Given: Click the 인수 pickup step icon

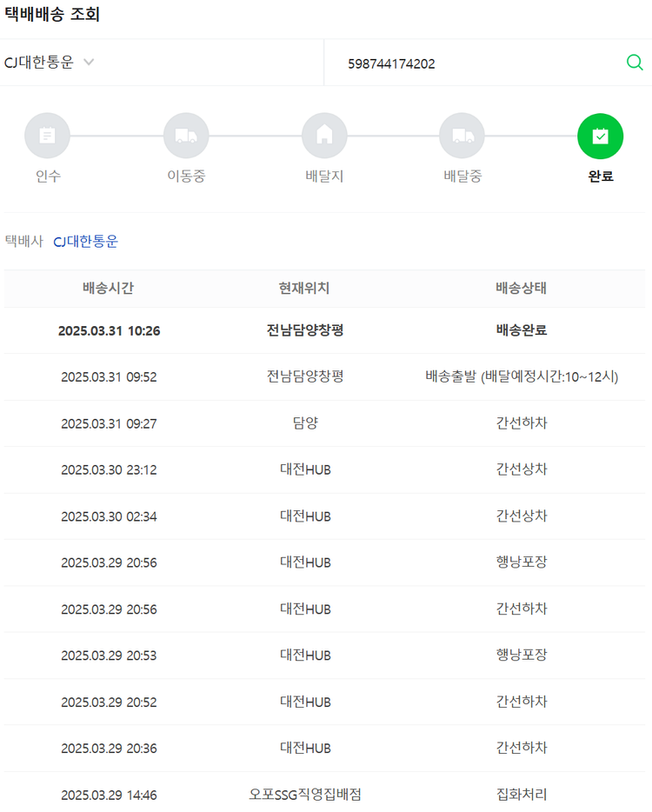Looking at the screenshot, I should click(47, 136).
